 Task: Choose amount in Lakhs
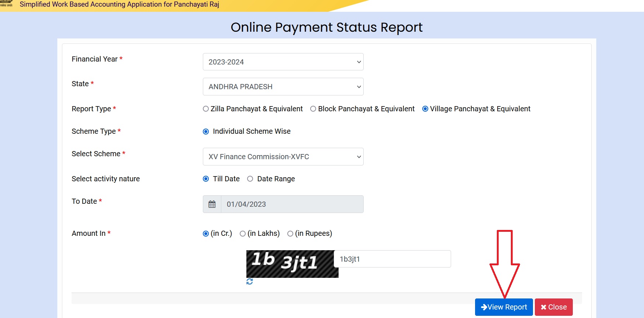pyautogui.click(x=243, y=234)
